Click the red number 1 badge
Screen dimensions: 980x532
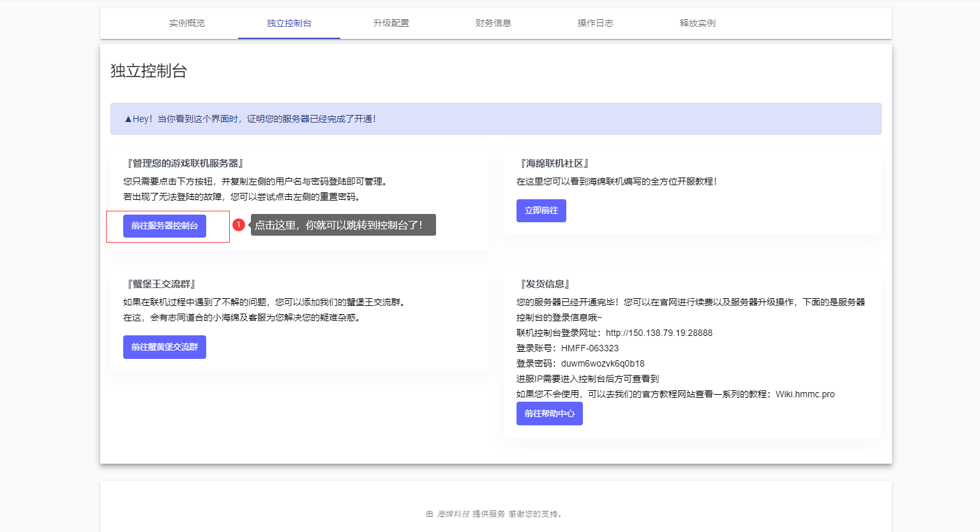tap(239, 225)
